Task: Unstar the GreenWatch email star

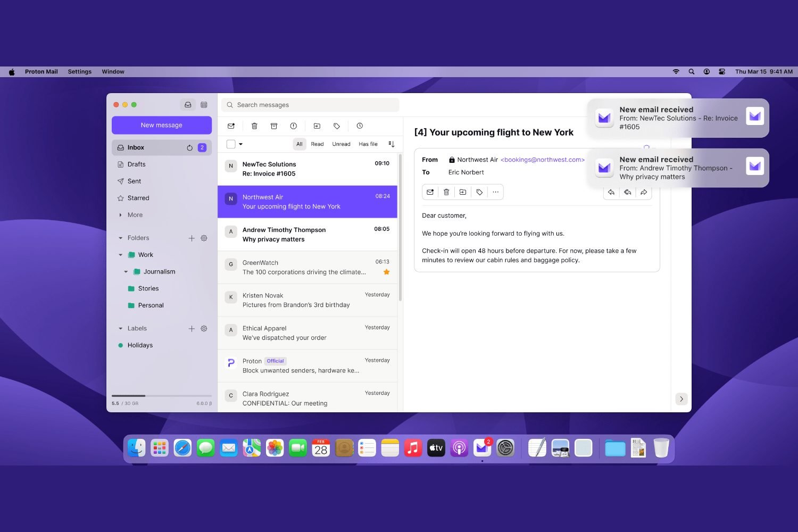Action: (x=386, y=272)
